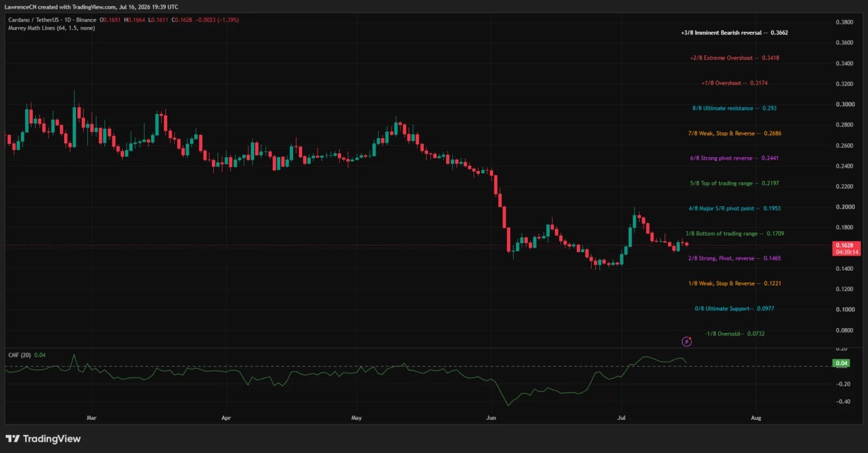Click the 0.3200 price axis value

[x=843, y=84]
